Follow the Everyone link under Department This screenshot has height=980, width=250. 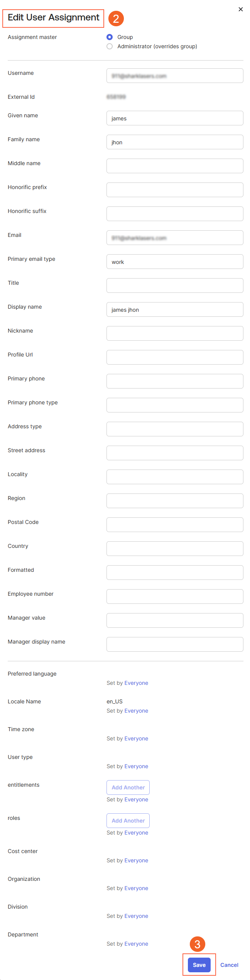pyautogui.click(x=136, y=944)
